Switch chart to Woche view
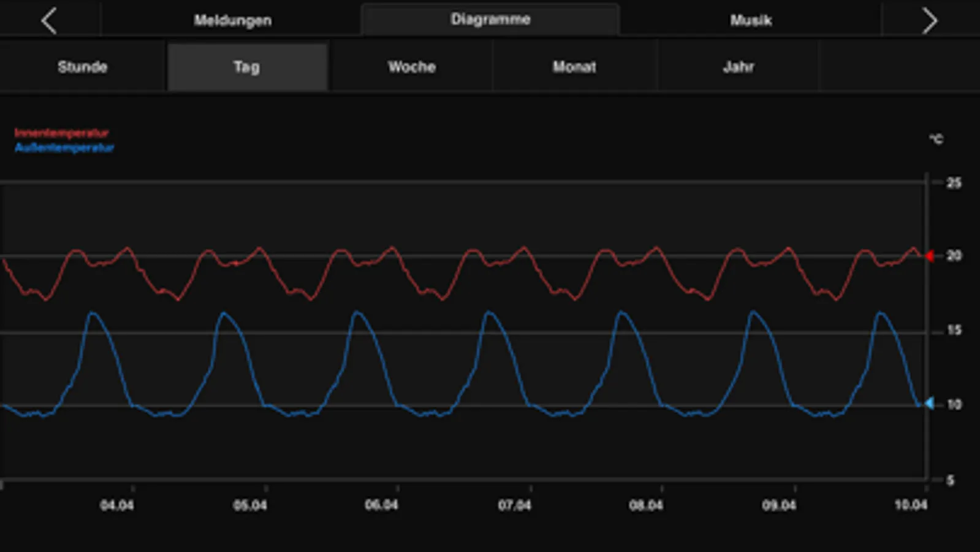The width and height of the screenshot is (980, 552). tap(412, 67)
